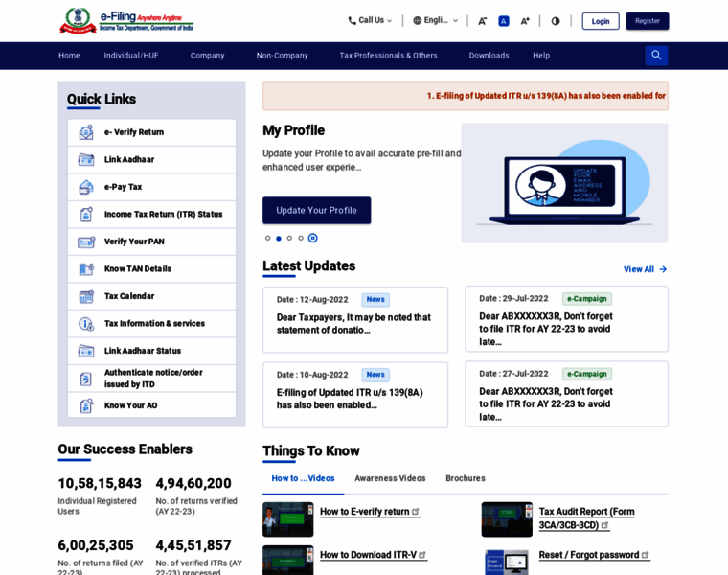
Task: Click the decrease font size icon
Action: (x=483, y=21)
